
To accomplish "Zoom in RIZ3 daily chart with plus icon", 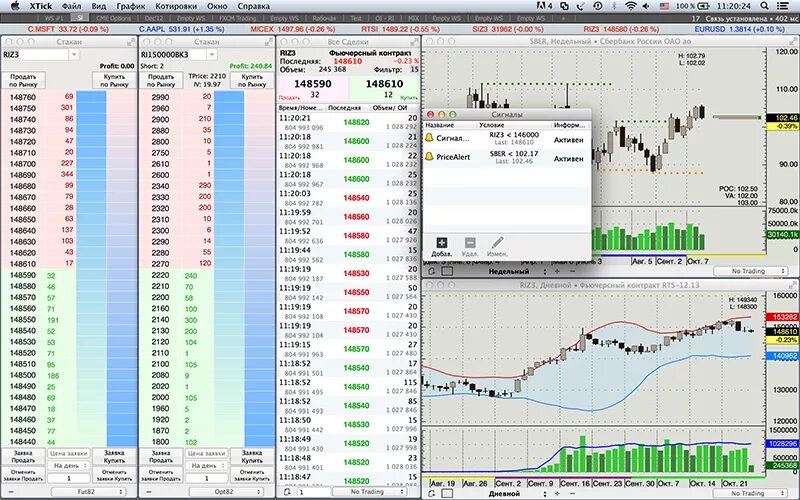I will pyautogui.click(x=557, y=493).
